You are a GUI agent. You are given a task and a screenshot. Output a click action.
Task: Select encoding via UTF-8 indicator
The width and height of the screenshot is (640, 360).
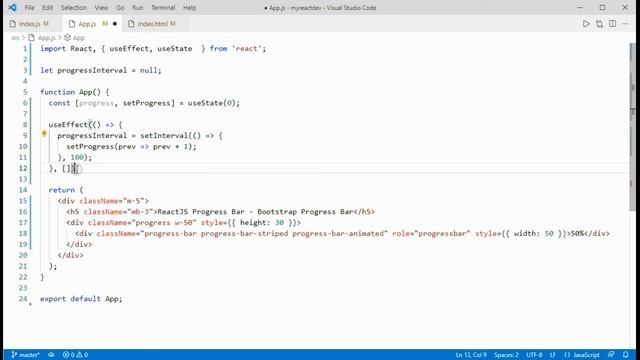click(534, 355)
